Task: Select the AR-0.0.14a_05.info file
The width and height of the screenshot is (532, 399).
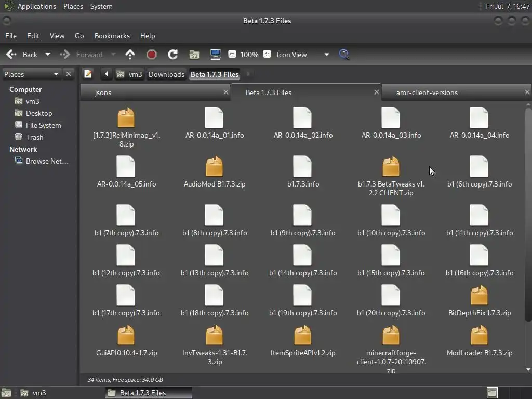Action: pos(126,166)
